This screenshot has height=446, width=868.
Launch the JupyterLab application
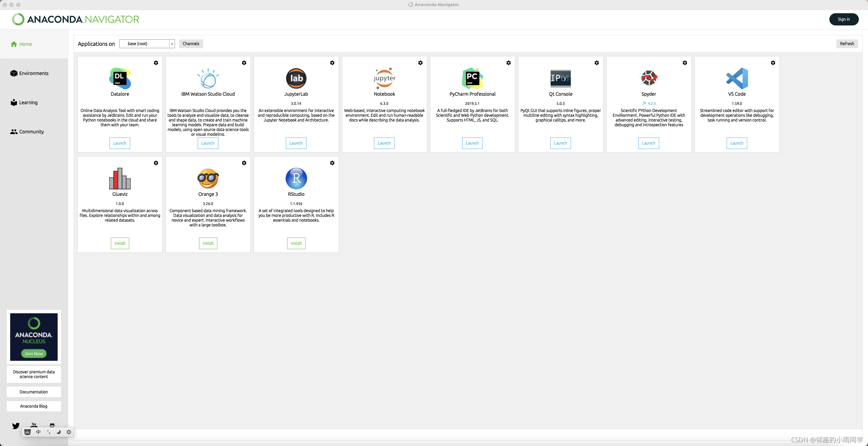[296, 143]
